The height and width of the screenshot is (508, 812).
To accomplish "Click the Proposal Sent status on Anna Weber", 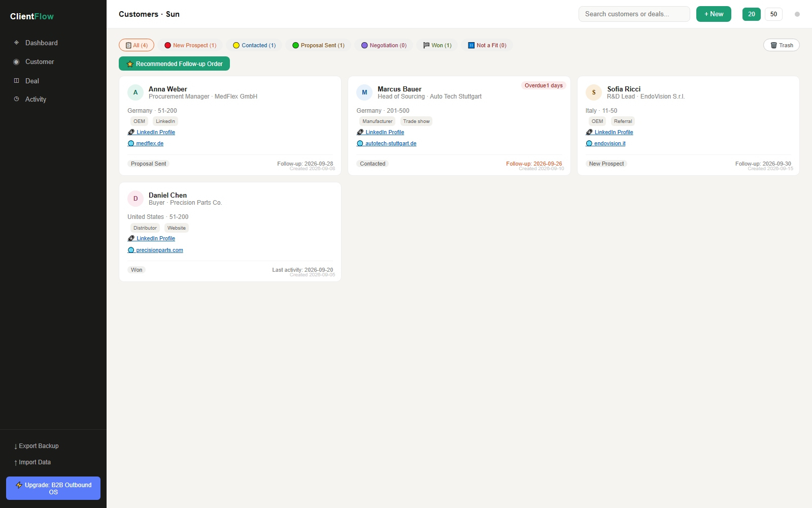I will click(x=148, y=164).
